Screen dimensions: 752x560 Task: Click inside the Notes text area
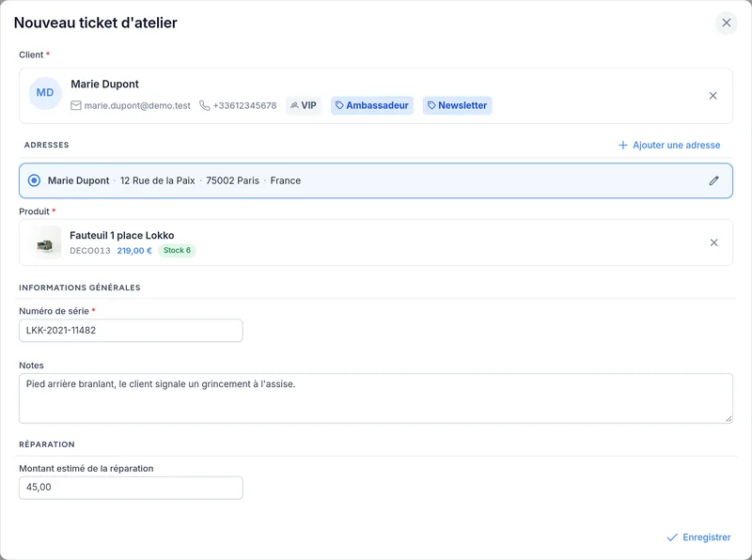point(376,398)
